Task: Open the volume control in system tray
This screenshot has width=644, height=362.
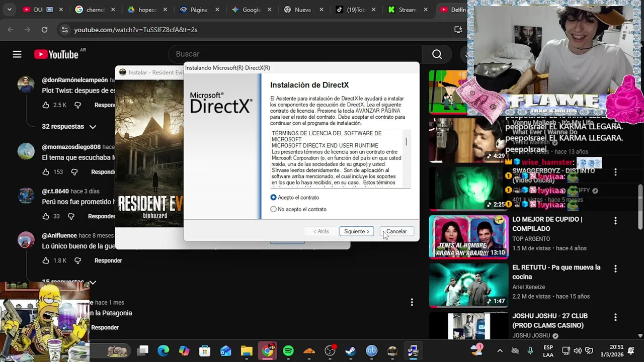Action: coord(578,350)
